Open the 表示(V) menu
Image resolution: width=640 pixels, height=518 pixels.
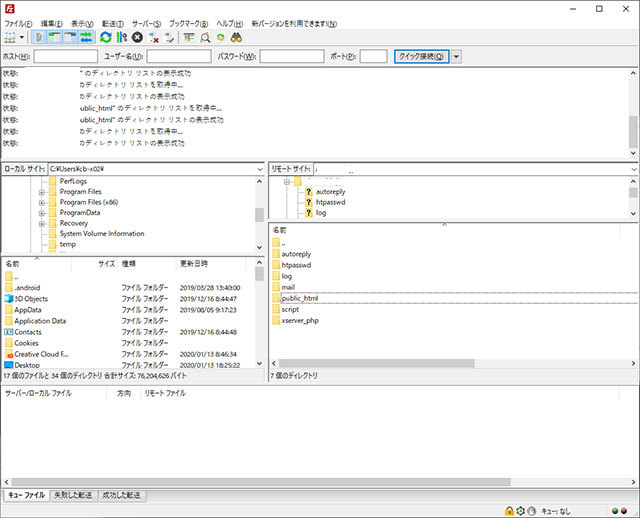82,24
